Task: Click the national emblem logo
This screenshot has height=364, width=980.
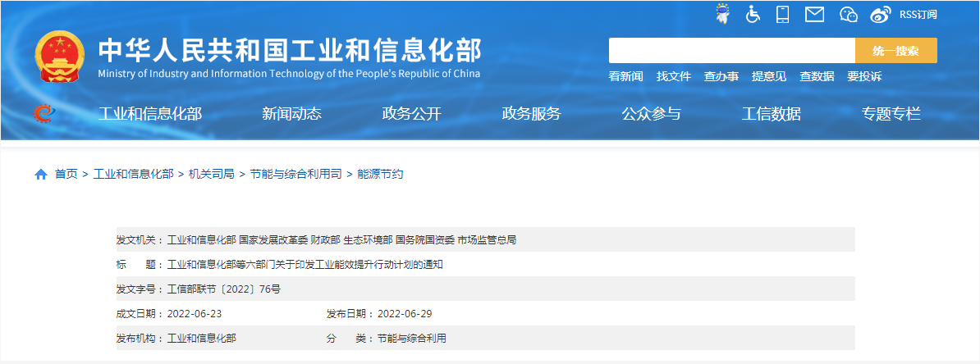Action: tap(59, 57)
